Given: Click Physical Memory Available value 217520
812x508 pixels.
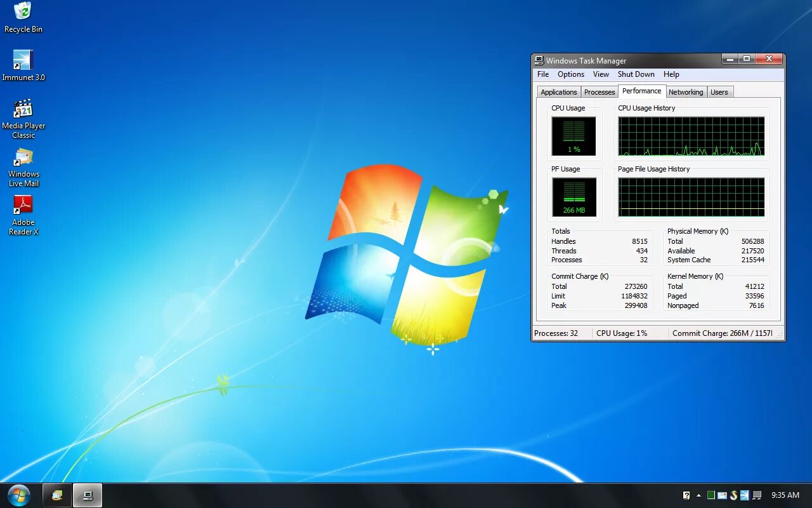Looking at the screenshot, I should coord(752,251).
